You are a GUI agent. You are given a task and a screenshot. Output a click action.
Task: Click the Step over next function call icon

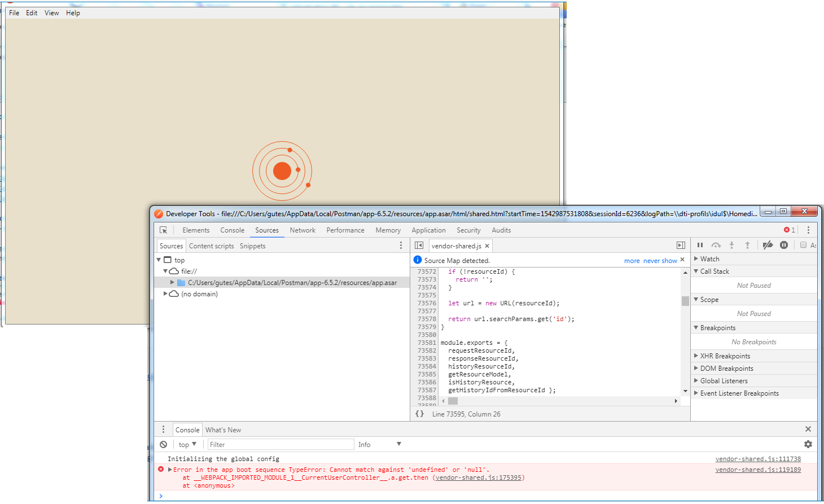coord(716,244)
